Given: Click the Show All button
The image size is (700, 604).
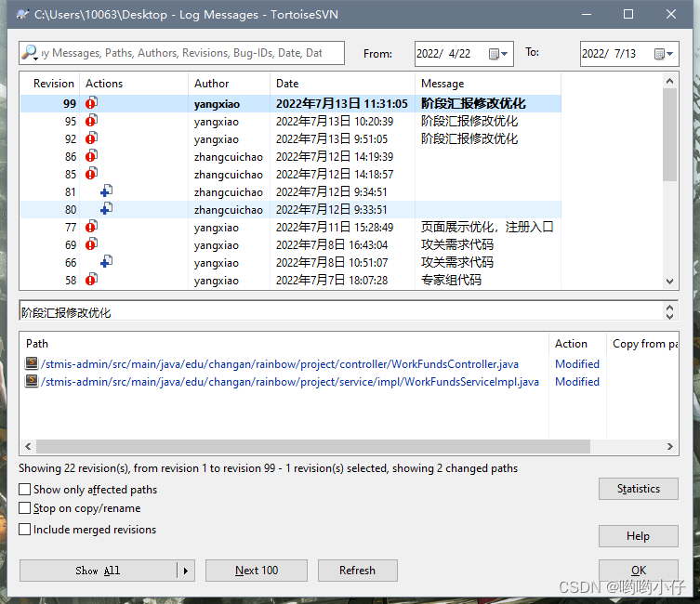Looking at the screenshot, I should 98,571.
